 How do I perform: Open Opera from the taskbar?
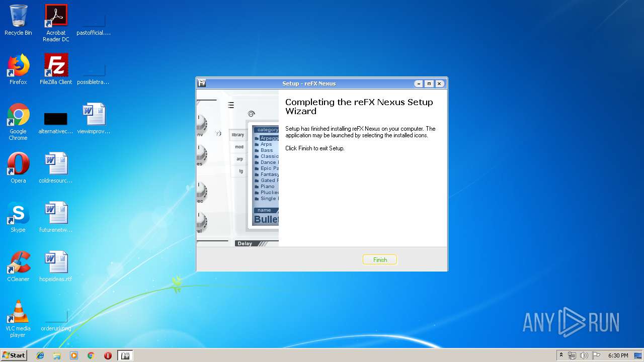point(108,355)
